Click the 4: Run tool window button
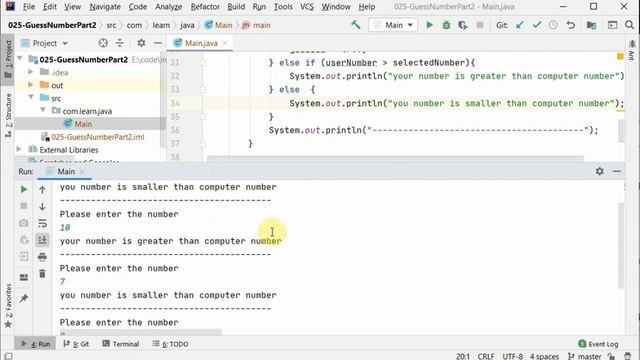The height and width of the screenshot is (360, 640). click(x=36, y=344)
